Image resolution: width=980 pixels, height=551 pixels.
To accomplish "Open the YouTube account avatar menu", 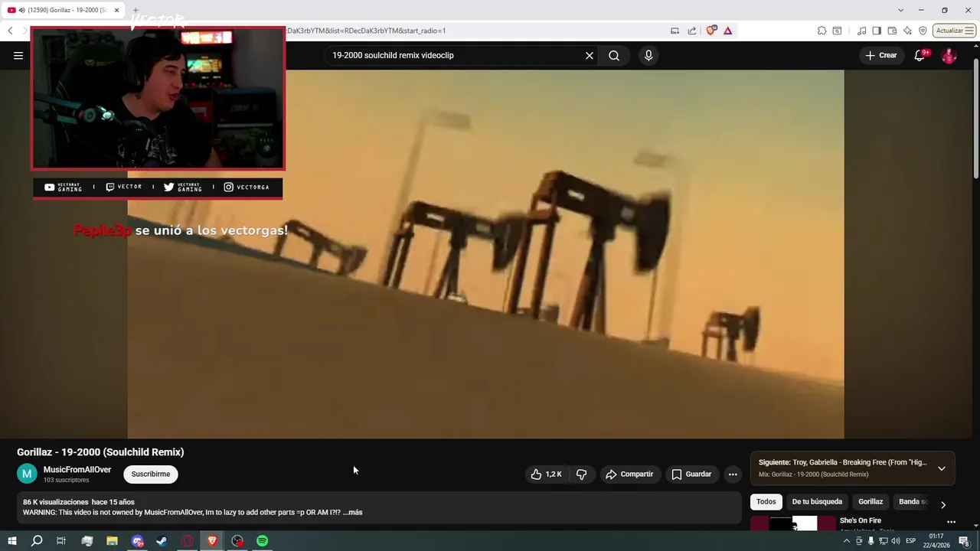I will tap(949, 55).
